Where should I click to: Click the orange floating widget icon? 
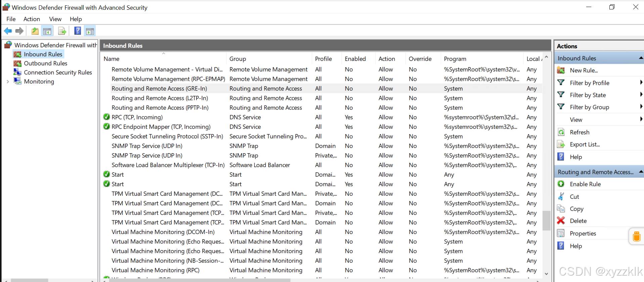(x=636, y=236)
